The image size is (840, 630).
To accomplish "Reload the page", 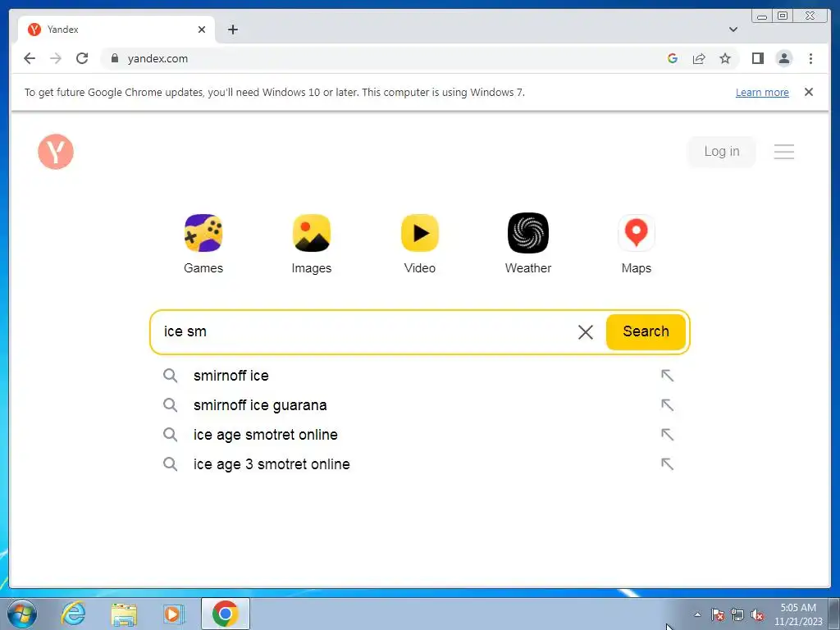I will pyautogui.click(x=82, y=58).
